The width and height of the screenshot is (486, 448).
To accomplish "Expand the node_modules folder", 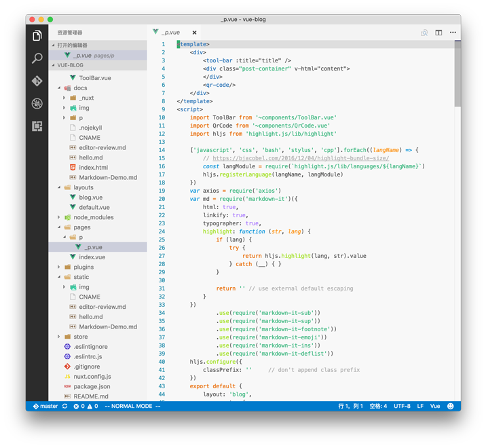I will pos(59,217).
